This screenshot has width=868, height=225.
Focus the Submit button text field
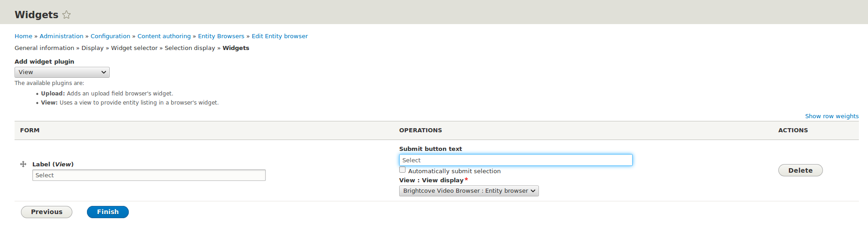click(x=516, y=160)
